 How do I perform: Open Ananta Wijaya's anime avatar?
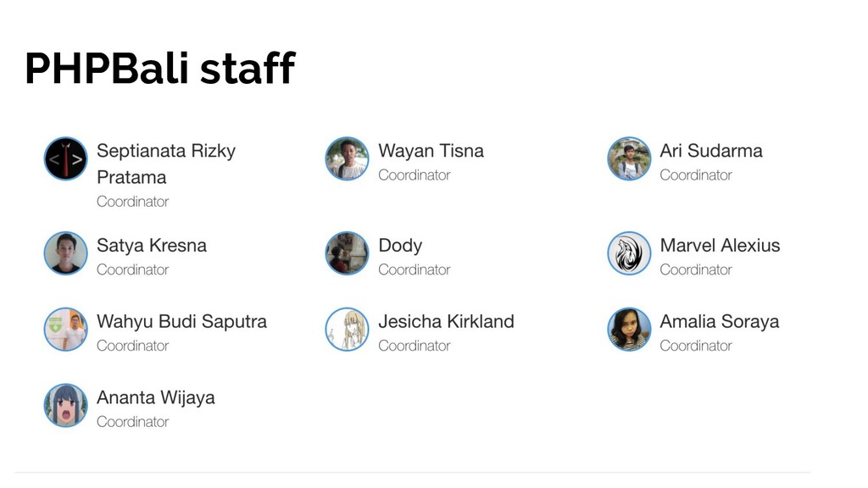pos(65,406)
